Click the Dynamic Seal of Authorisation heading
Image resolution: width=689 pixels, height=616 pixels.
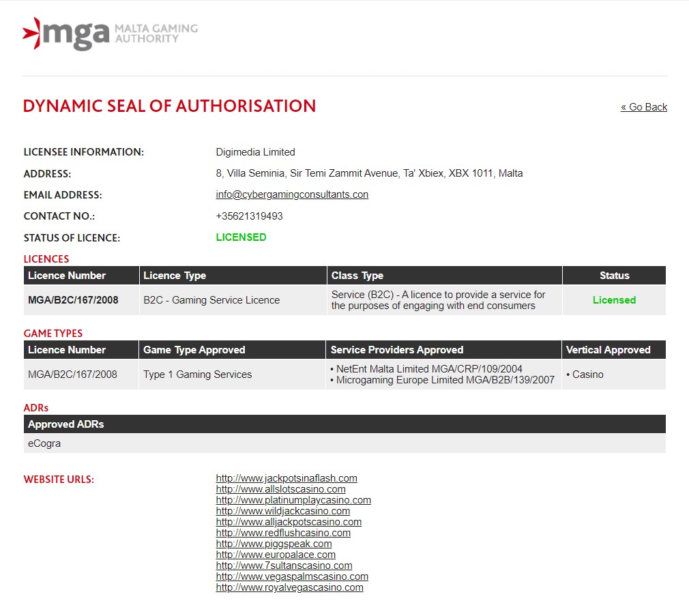[169, 106]
